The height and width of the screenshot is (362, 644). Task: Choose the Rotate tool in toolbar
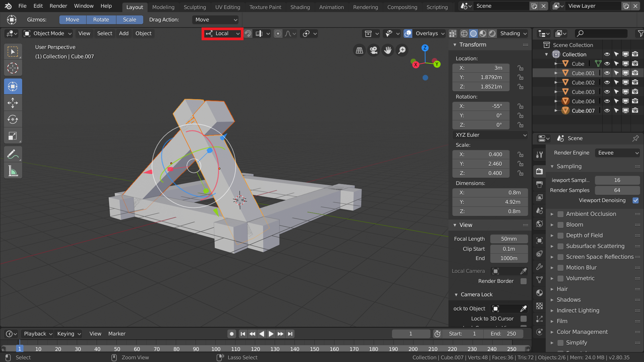[13, 119]
